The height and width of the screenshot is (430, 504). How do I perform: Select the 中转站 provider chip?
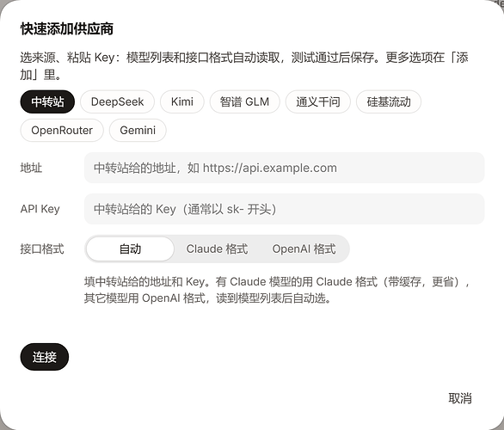(47, 101)
